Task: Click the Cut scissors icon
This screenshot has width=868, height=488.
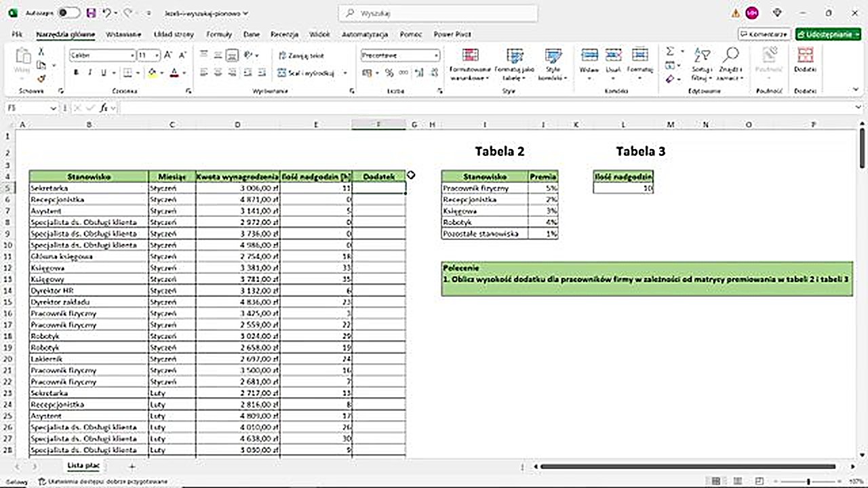Action: (x=41, y=52)
